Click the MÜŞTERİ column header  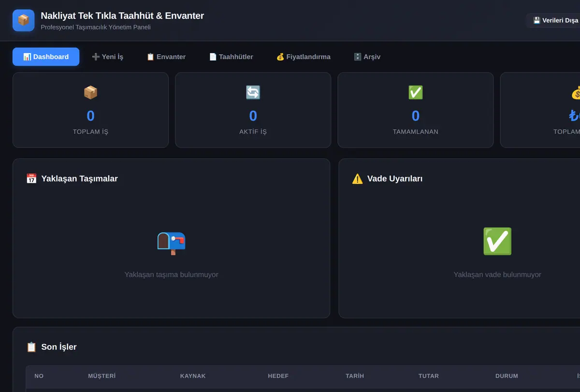(102, 376)
